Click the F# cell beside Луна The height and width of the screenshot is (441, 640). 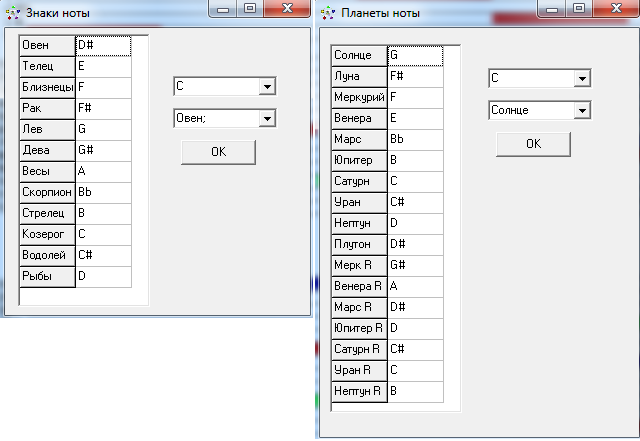(414, 77)
